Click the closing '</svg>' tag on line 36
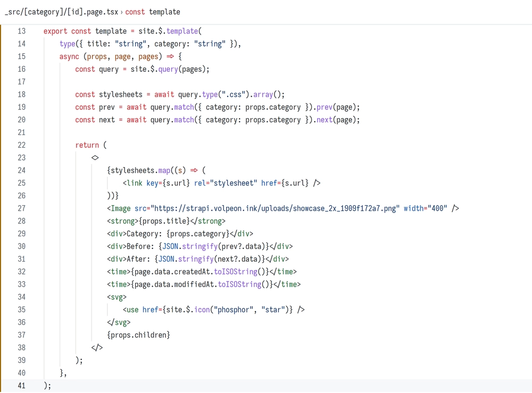 (119, 322)
